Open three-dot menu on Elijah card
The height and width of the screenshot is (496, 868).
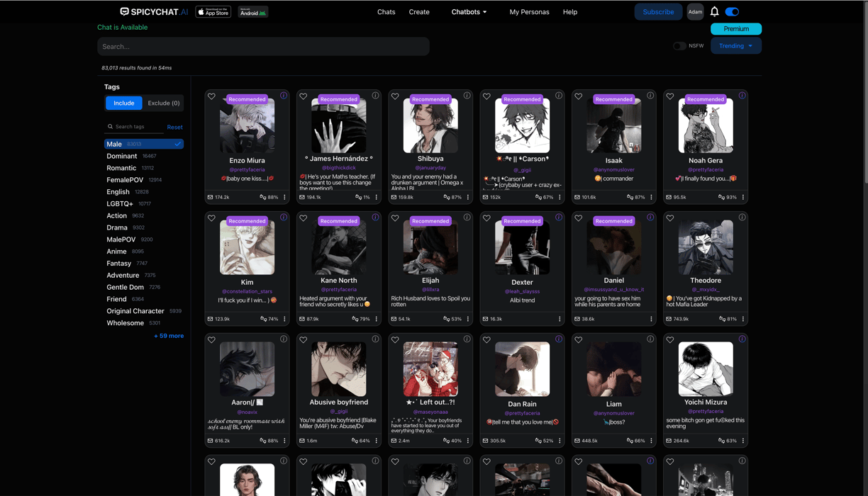[x=468, y=319]
